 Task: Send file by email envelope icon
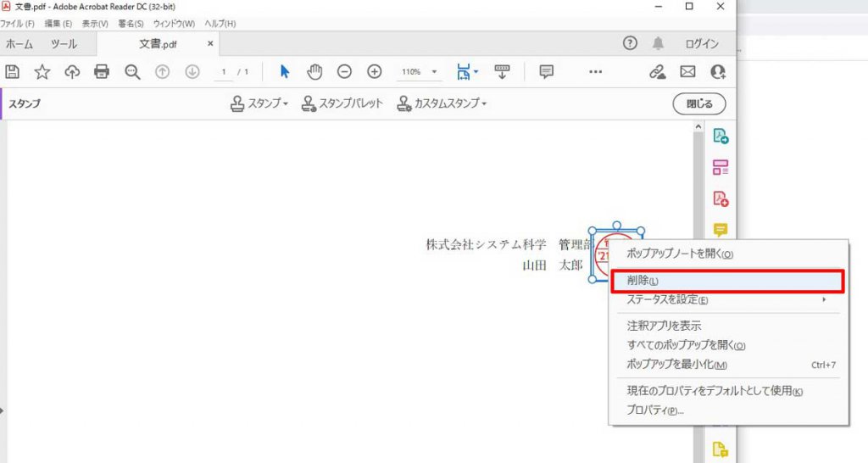pyautogui.click(x=687, y=72)
